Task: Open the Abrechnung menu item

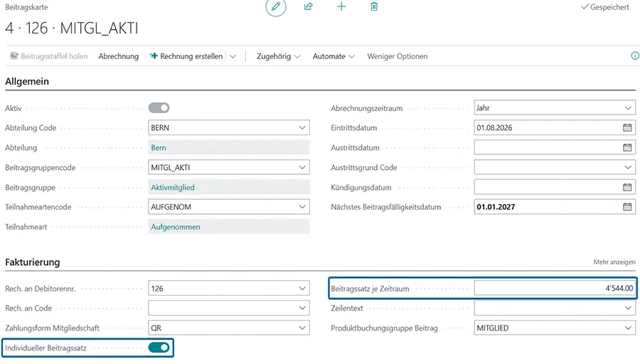Action: pos(118,56)
